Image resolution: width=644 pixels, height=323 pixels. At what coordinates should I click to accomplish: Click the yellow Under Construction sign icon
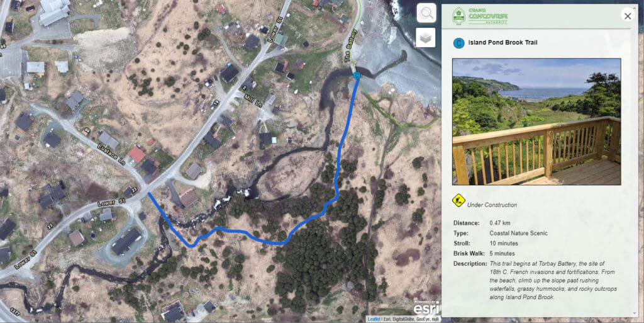tap(458, 201)
